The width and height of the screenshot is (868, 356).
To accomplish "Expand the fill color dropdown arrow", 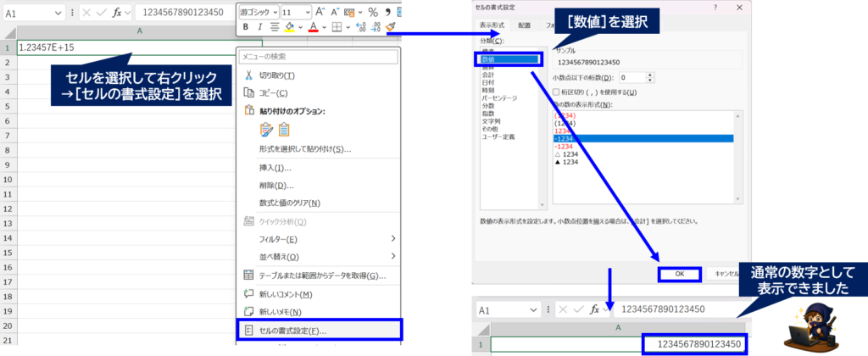I will [x=300, y=26].
